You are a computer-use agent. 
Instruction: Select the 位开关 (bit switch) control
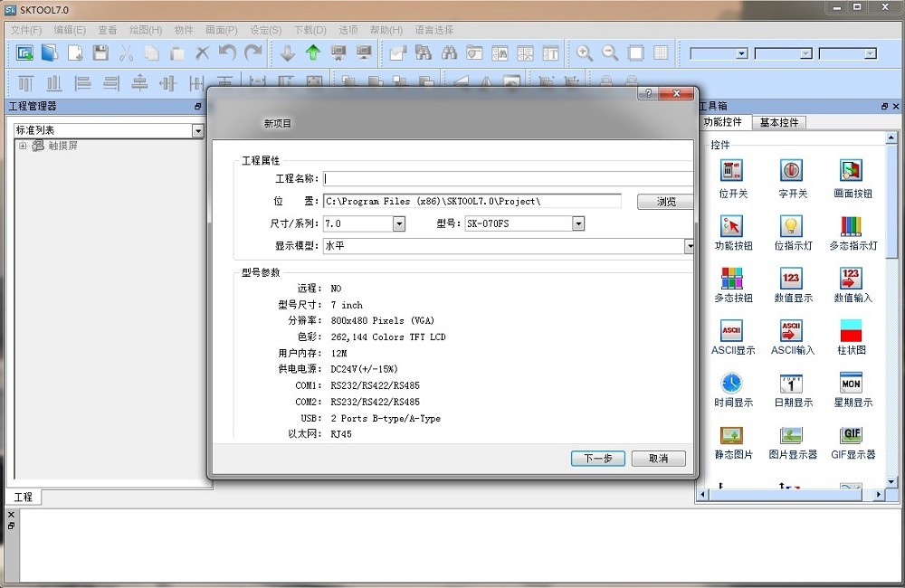(732, 172)
